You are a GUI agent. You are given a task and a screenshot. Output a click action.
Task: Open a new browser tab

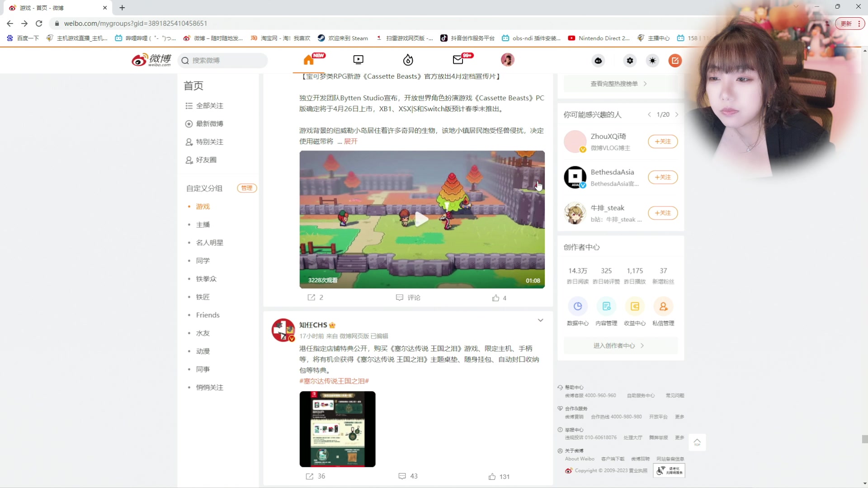click(x=122, y=8)
